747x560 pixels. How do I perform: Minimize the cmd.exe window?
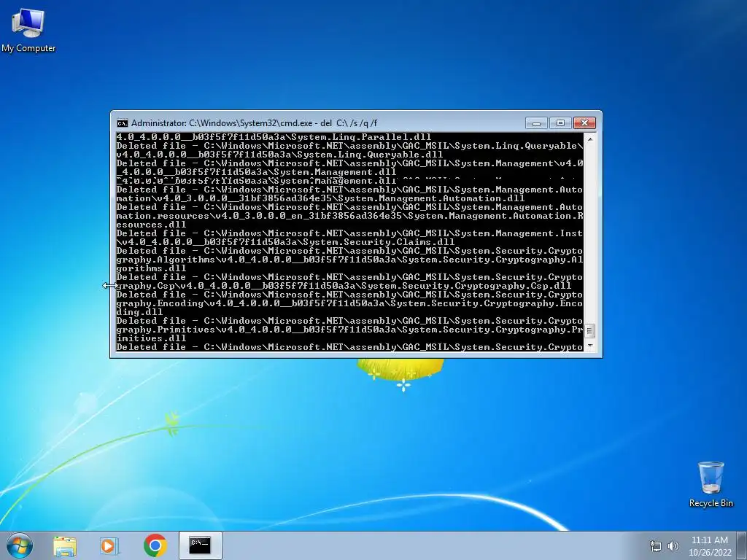(536, 123)
